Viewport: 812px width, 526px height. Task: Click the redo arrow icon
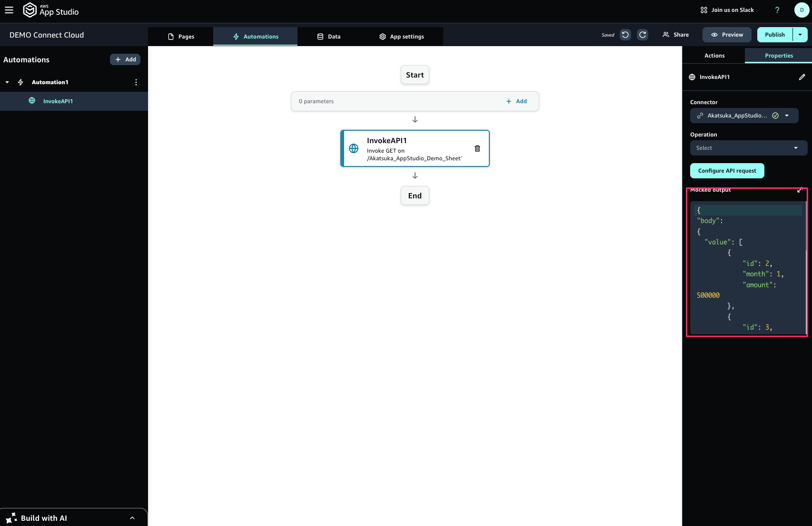pyautogui.click(x=643, y=35)
